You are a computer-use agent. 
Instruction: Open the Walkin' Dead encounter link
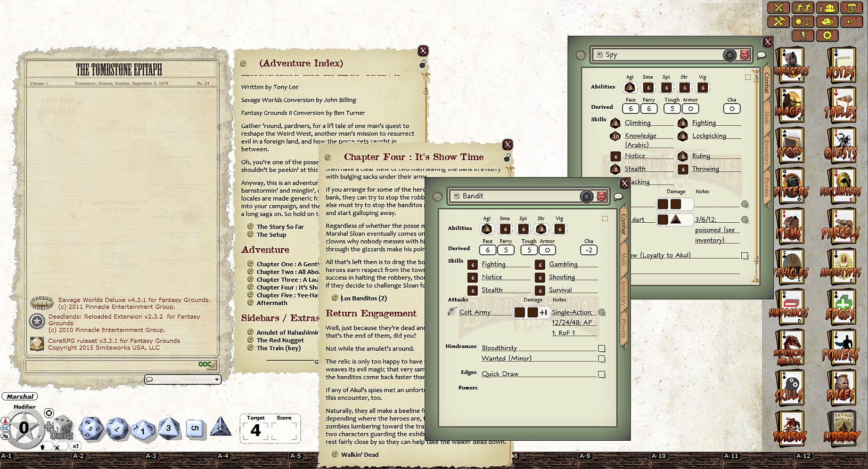360,454
